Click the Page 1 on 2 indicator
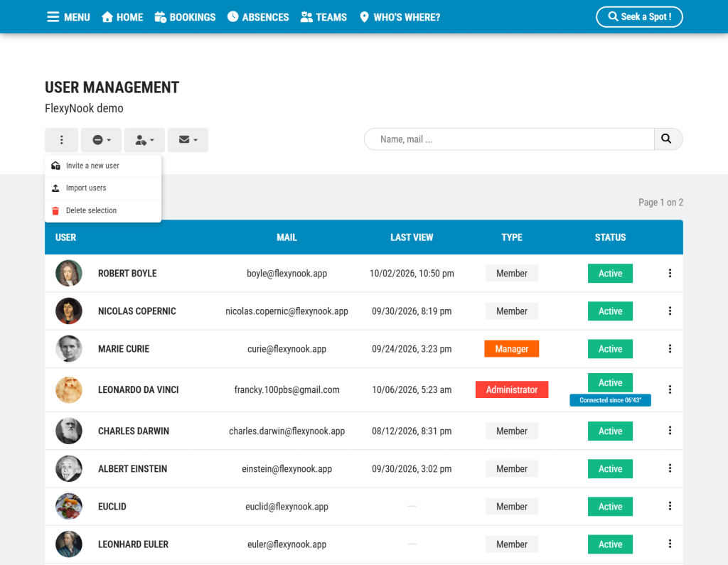 point(660,203)
